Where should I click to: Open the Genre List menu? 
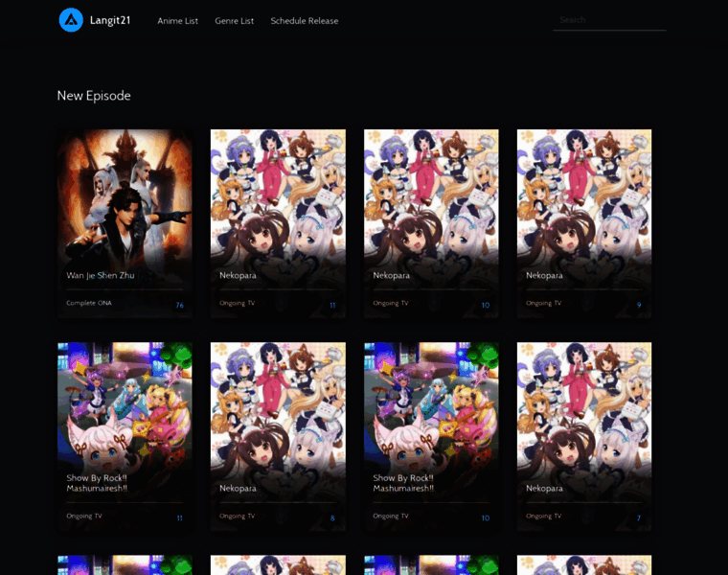[234, 21]
